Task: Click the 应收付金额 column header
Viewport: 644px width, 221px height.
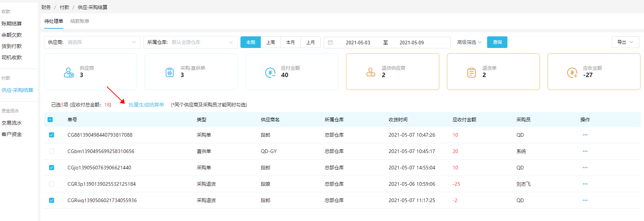Action: tap(464, 120)
